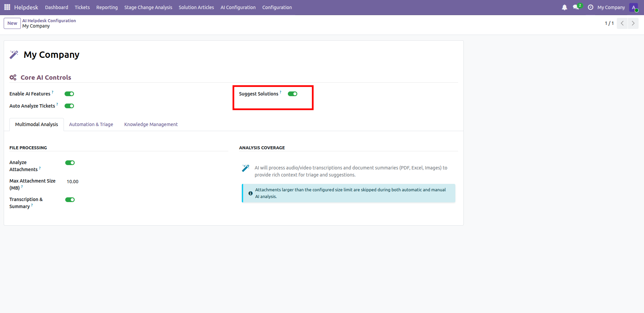Click the gears icon next to Core AI Controls

[x=13, y=77]
